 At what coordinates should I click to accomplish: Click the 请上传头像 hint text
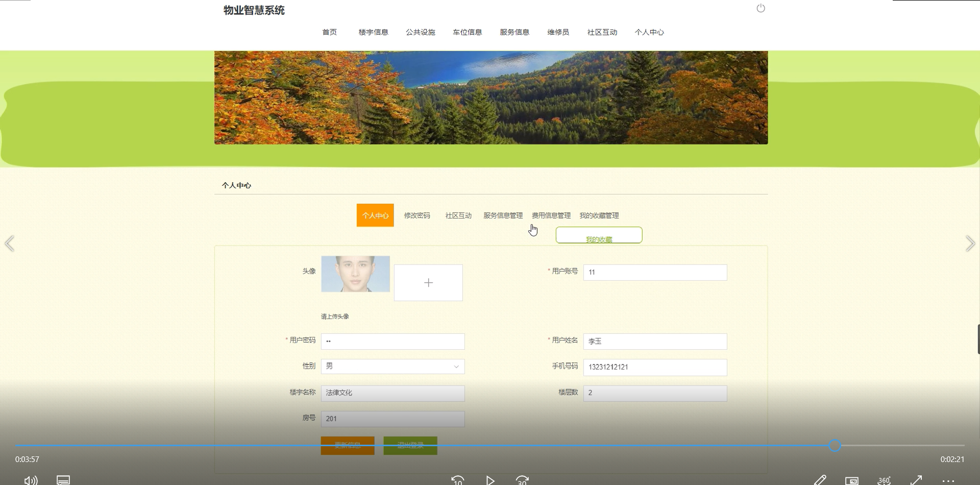tap(335, 317)
